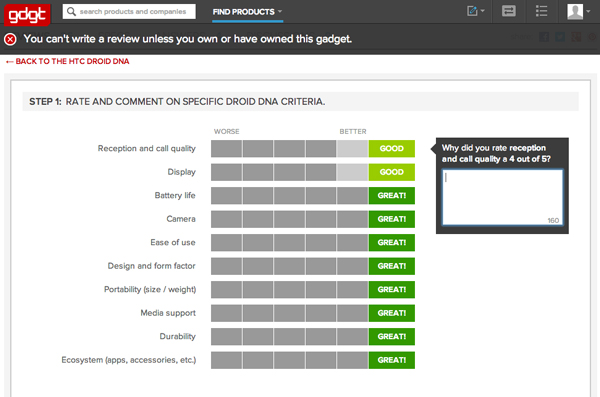Click the reception and call quality comment box

point(502,198)
